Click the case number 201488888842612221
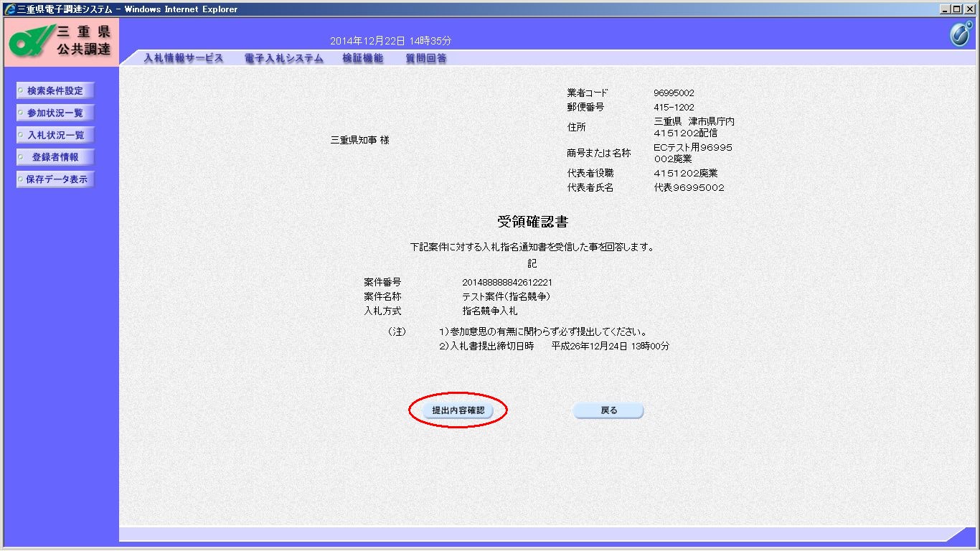 507,283
